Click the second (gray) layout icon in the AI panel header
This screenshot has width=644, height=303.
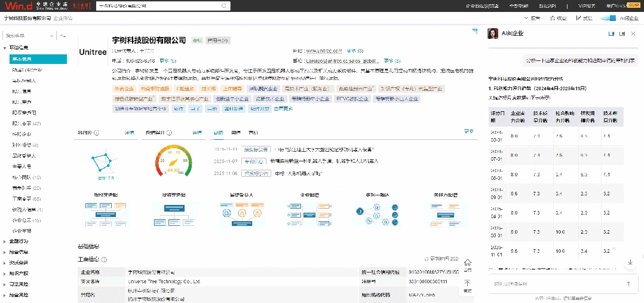(x=622, y=33)
